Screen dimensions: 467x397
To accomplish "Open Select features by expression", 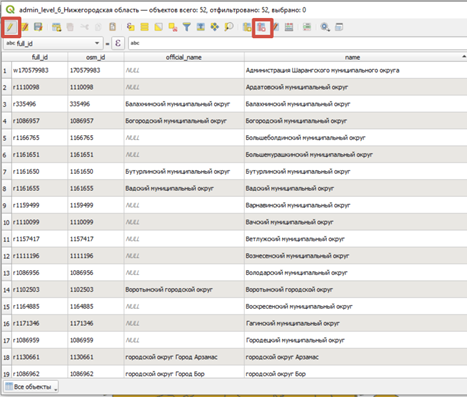I will (x=130, y=27).
